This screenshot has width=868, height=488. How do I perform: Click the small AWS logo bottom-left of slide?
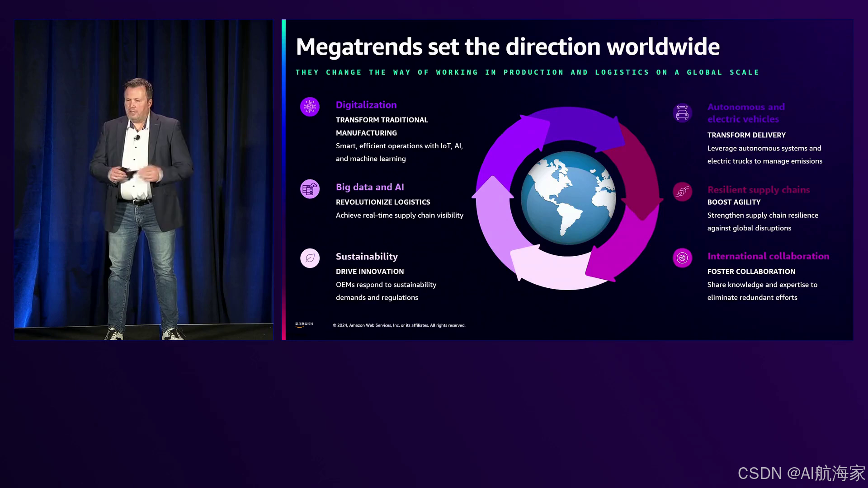point(304,324)
